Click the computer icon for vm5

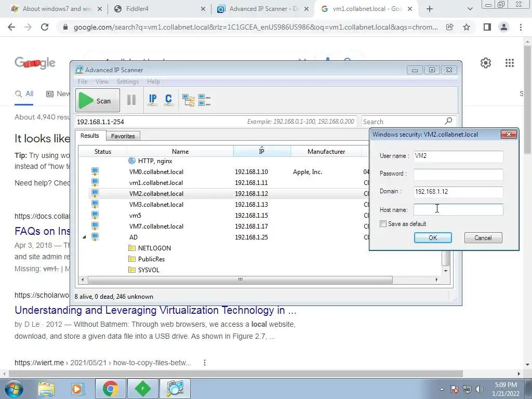click(x=95, y=215)
